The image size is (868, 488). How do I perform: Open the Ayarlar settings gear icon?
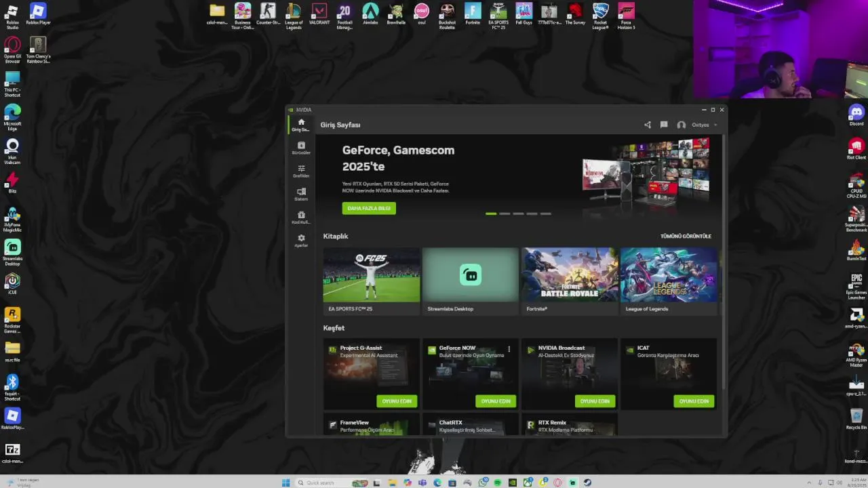pos(301,240)
